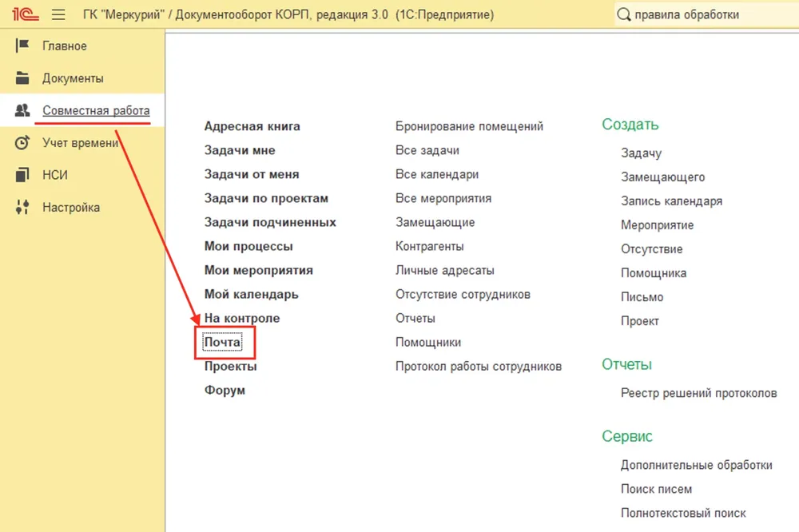Open Личные адресаты
799x532 pixels.
point(445,269)
